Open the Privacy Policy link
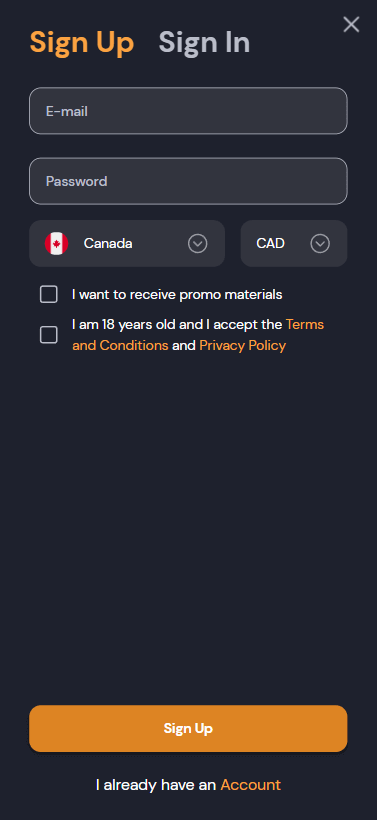 [243, 345]
